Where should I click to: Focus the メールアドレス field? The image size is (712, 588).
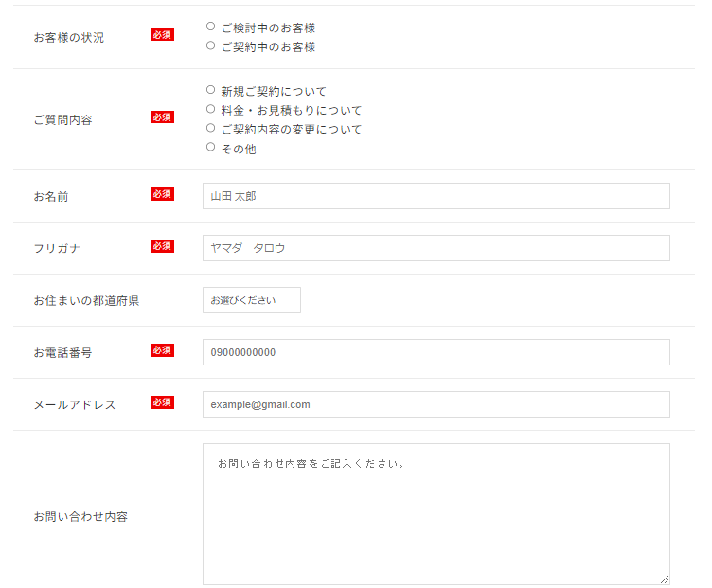point(436,404)
